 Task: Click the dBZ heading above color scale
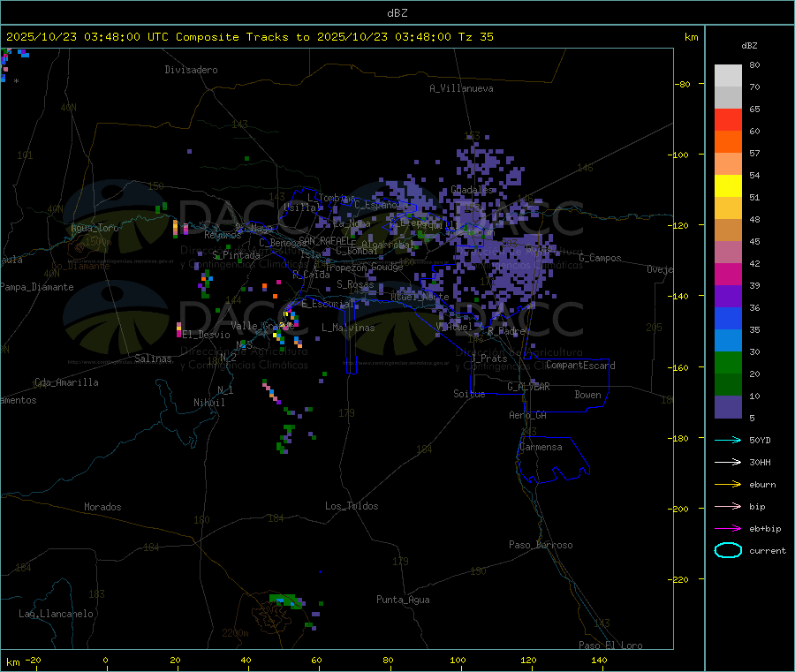click(x=749, y=46)
